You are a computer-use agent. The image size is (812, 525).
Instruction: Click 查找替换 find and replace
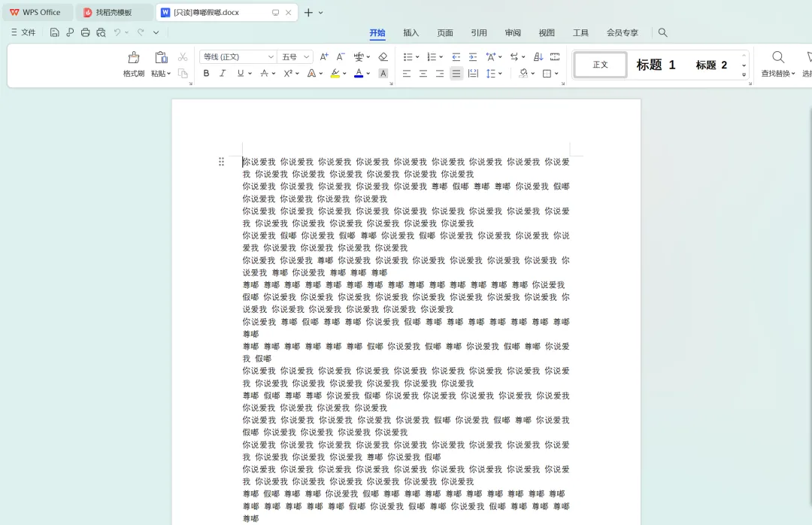click(x=778, y=64)
